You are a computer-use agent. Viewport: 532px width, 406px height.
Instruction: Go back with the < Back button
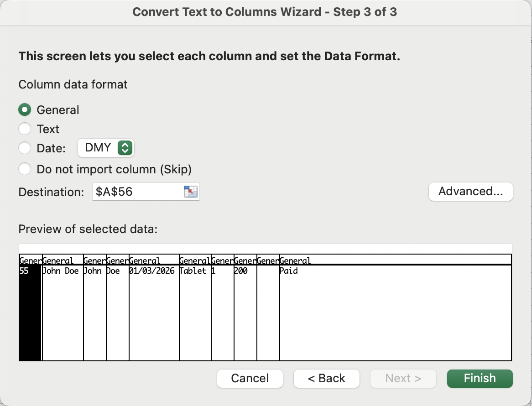tap(326, 378)
